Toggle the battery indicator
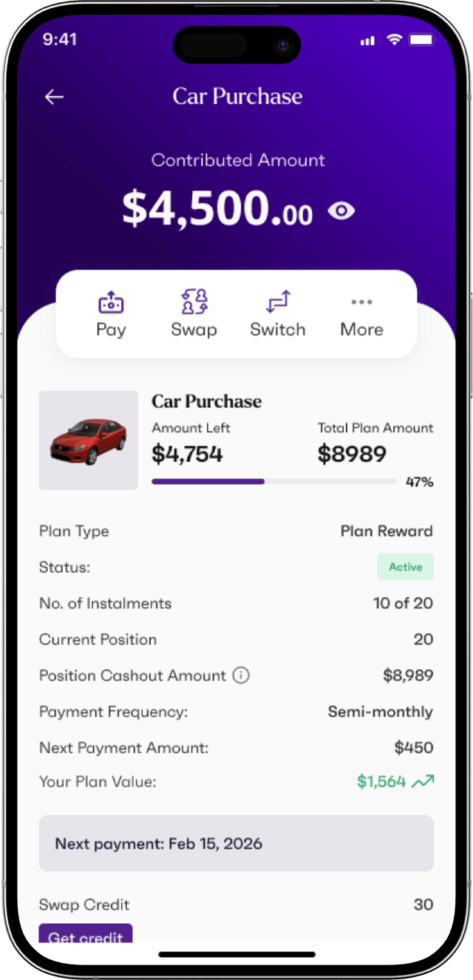Screen dimensions: 473x980 tap(420, 40)
